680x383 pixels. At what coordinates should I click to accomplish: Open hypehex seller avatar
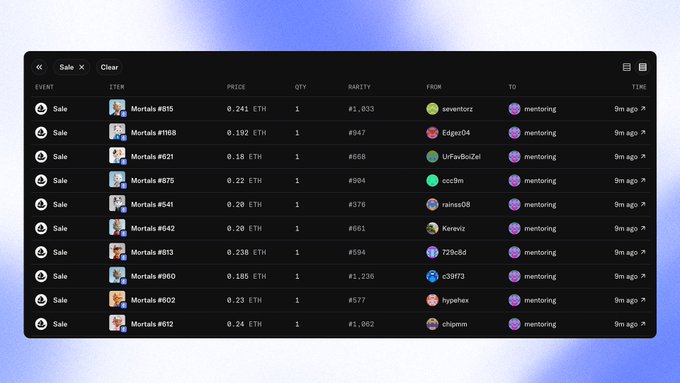click(x=432, y=300)
